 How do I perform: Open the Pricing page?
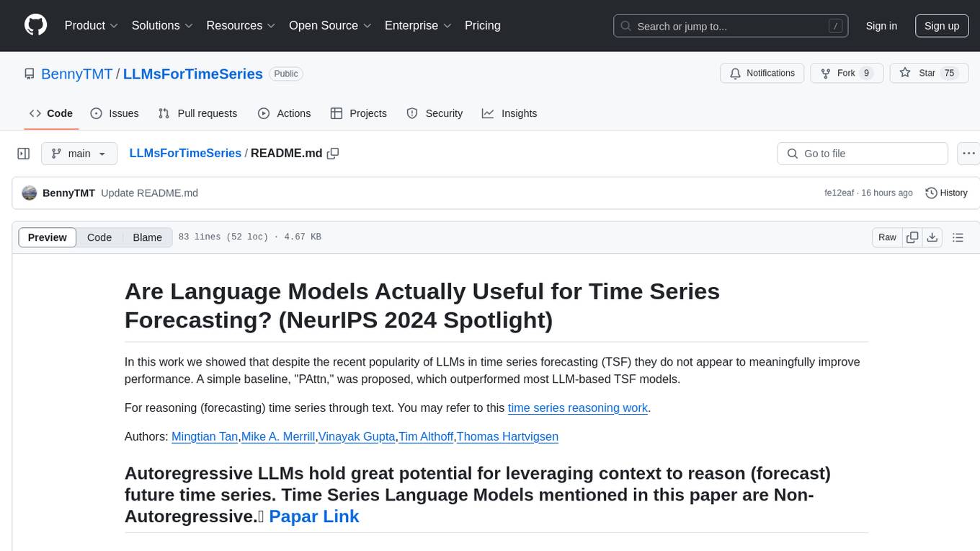click(483, 25)
